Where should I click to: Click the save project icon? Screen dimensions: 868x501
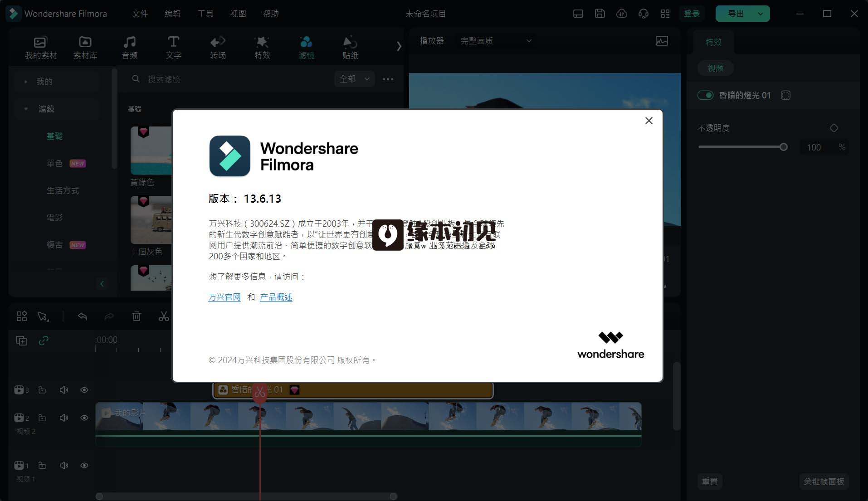[600, 14]
